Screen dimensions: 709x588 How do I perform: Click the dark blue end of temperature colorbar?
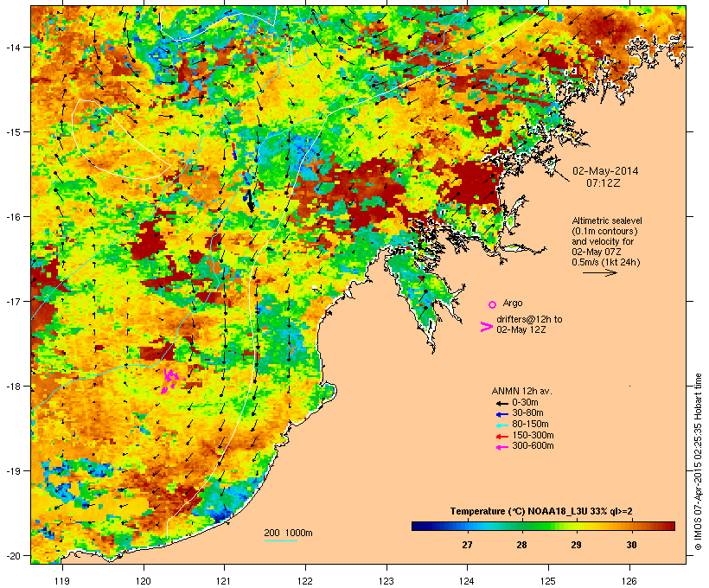coord(420,526)
